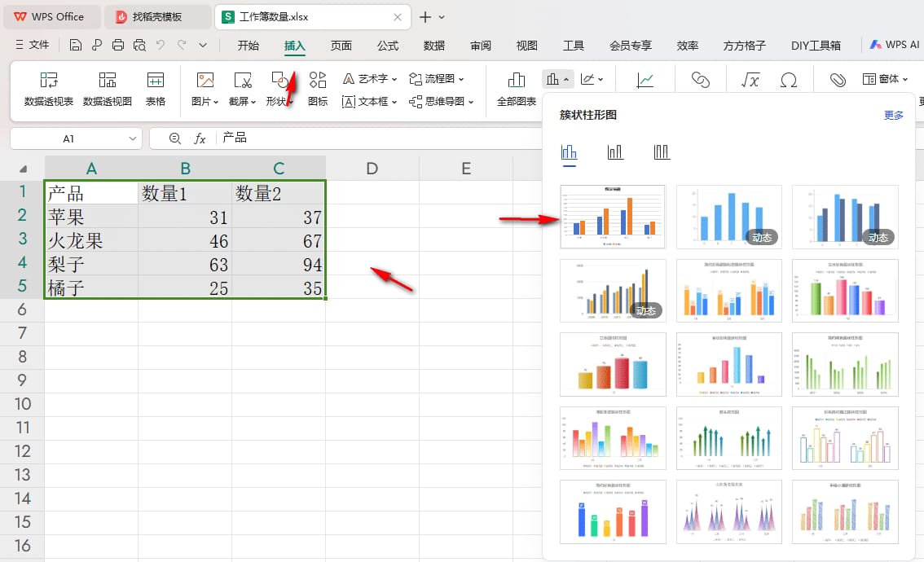Add a new tab with the plus button
This screenshot has width=924, height=562.
425,17
